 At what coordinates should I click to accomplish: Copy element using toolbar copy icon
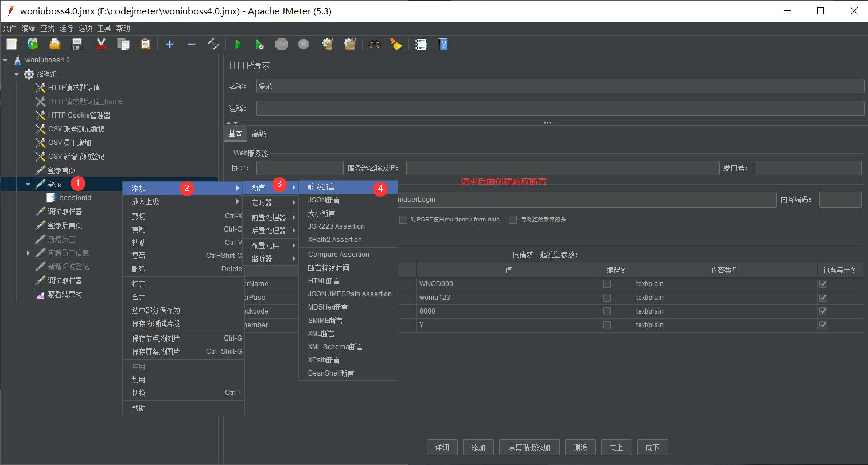tap(123, 44)
